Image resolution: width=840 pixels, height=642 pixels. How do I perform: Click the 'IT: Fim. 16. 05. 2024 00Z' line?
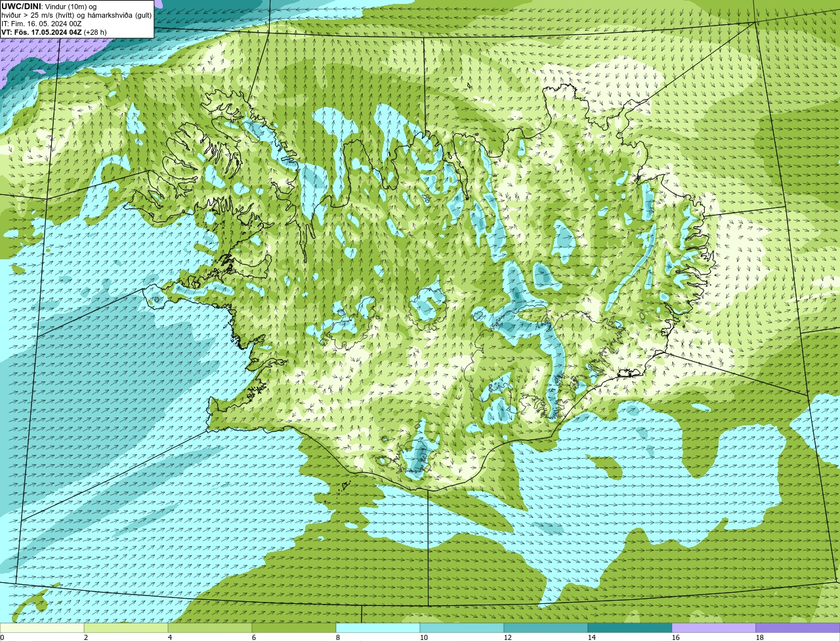[x=41, y=23]
